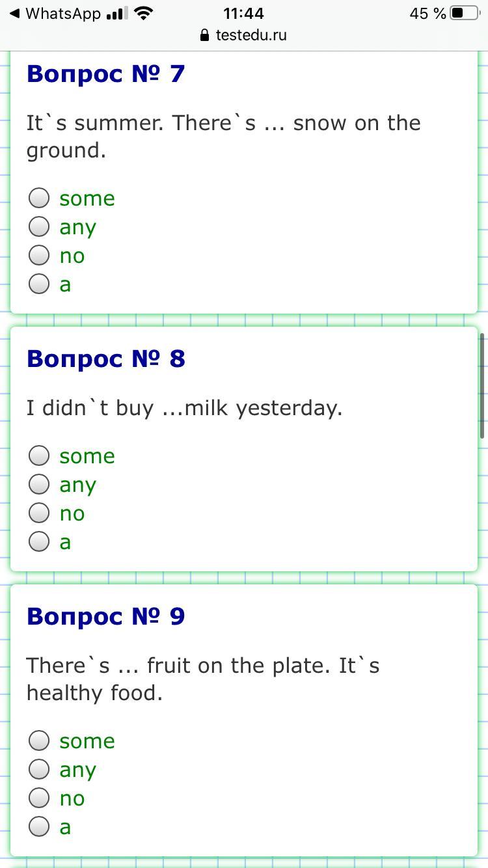Tap the cellular signal bars icon
This screenshot has height=868, width=488.
coord(116,13)
